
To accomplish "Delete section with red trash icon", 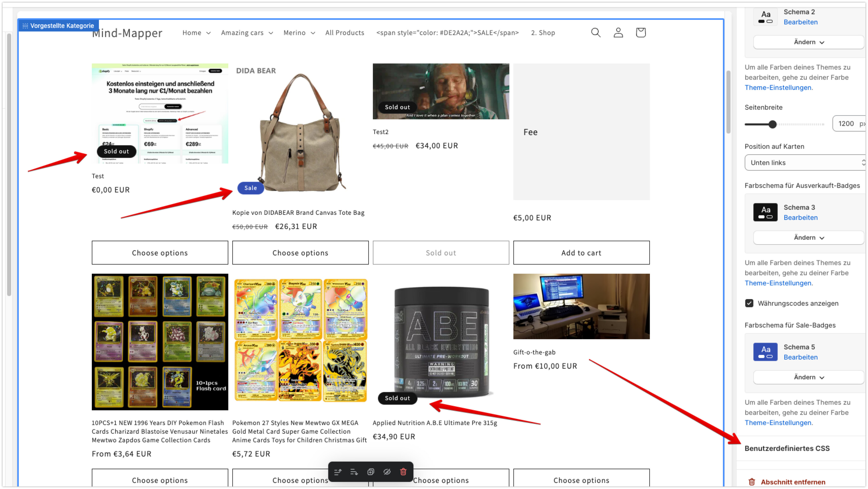I will tap(403, 472).
